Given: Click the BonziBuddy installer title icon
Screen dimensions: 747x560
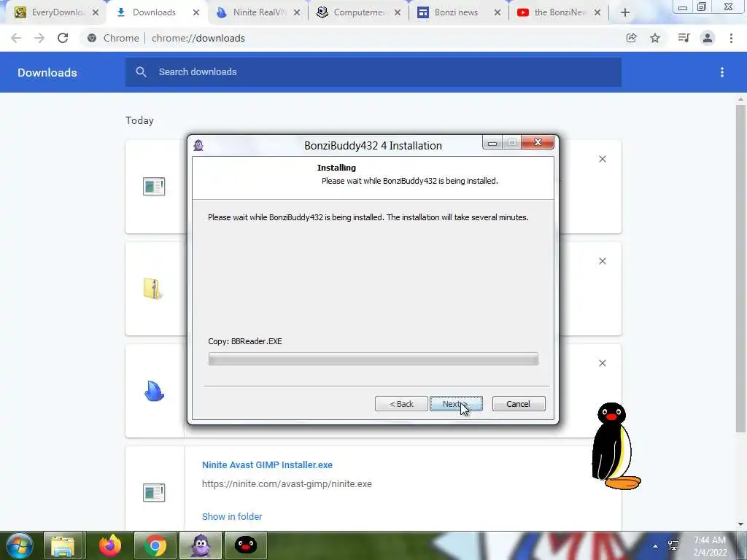Looking at the screenshot, I should (198, 145).
